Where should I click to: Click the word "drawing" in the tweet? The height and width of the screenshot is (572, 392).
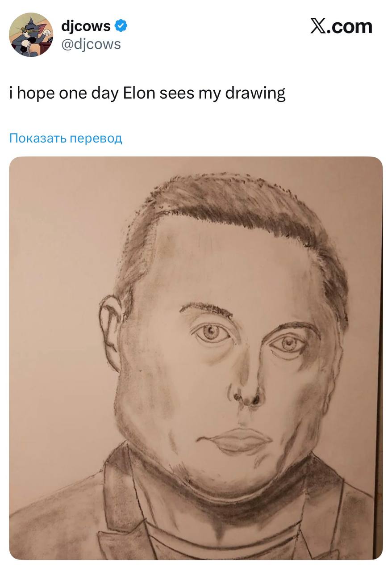(256, 94)
